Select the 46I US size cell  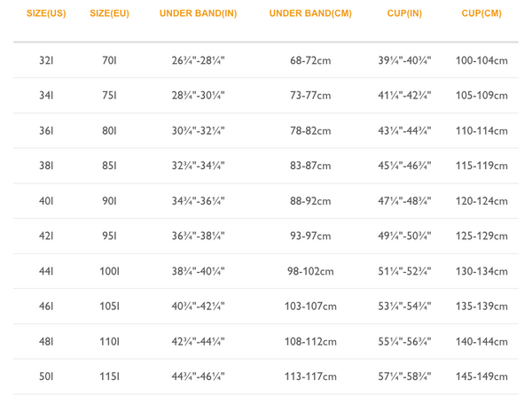pyautogui.click(x=46, y=307)
